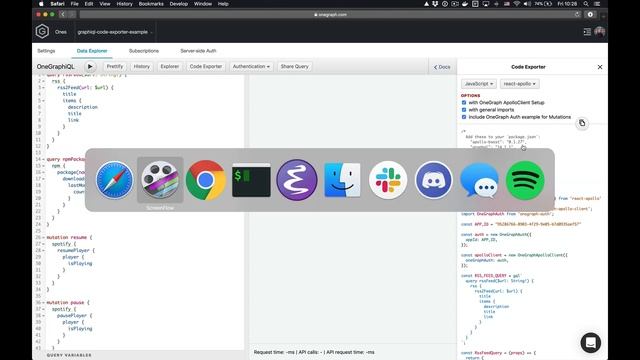Viewport: 640px width, 360px height.
Task: Open graphiql-code-exporter-example app dropdown
Action: coord(115,32)
